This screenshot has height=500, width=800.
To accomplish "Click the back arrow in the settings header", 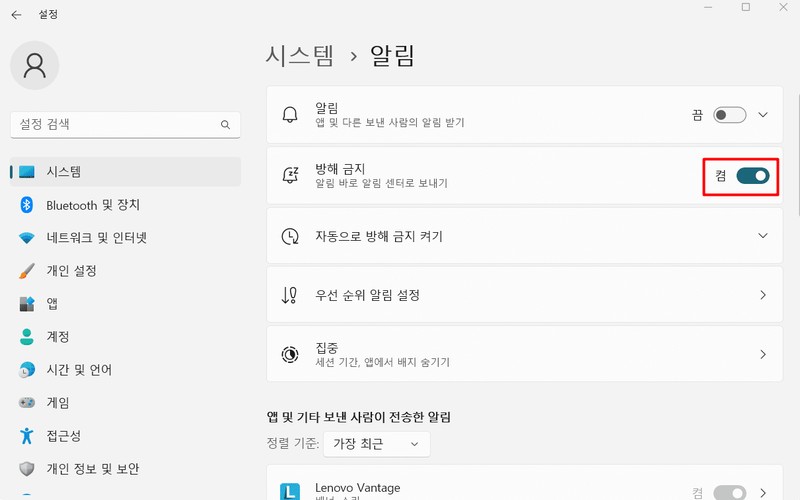I will coord(16,15).
